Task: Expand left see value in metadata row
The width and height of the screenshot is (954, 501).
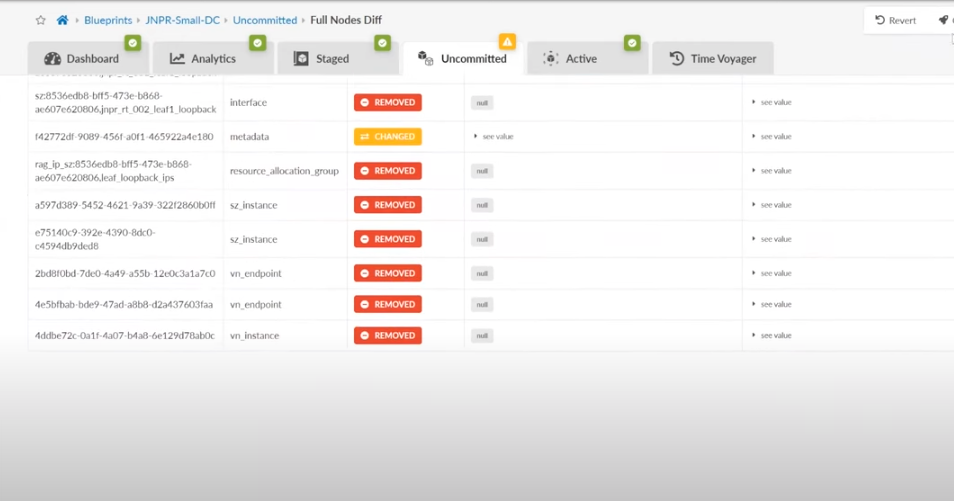Action: pyautogui.click(x=494, y=136)
